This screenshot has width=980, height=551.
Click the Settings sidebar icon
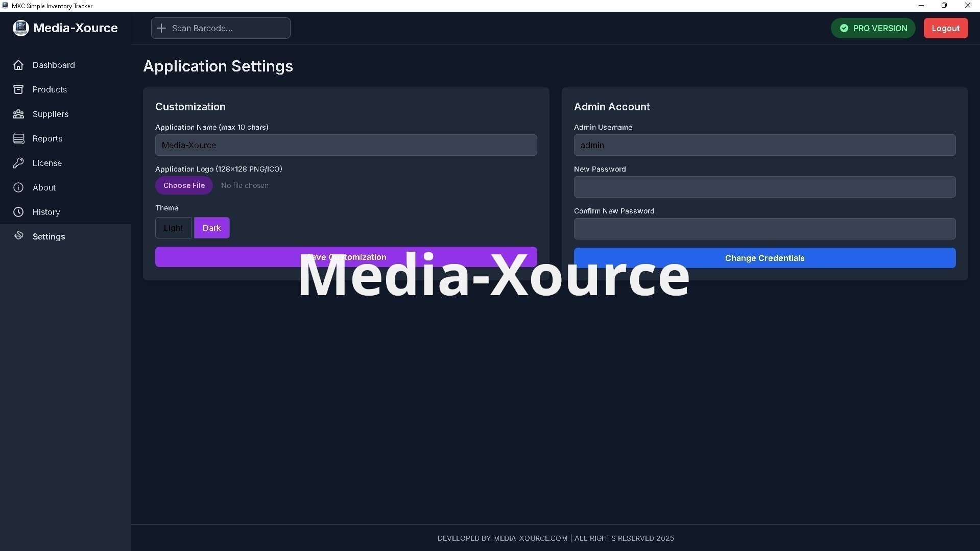18,236
